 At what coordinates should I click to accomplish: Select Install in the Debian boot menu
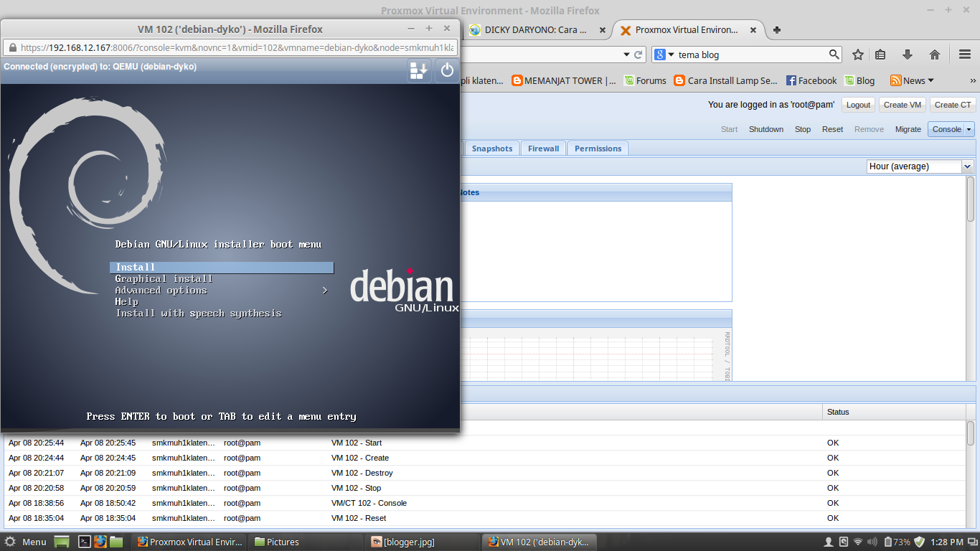click(222, 268)
